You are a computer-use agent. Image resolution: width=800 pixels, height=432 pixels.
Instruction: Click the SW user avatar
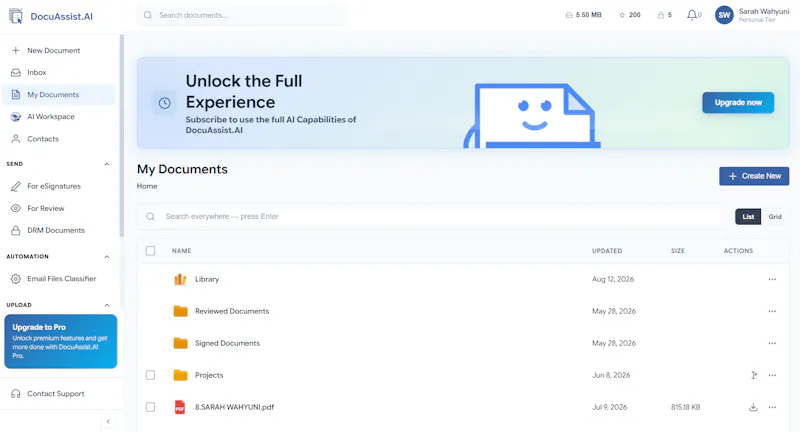pyautogui.click(x=724, y=15)
